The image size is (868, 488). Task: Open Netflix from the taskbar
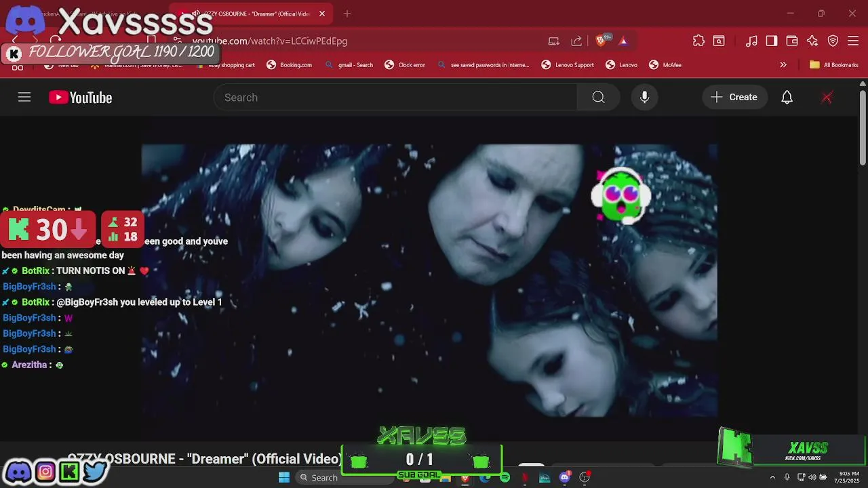pyautogui.click(x=524, y=478)
